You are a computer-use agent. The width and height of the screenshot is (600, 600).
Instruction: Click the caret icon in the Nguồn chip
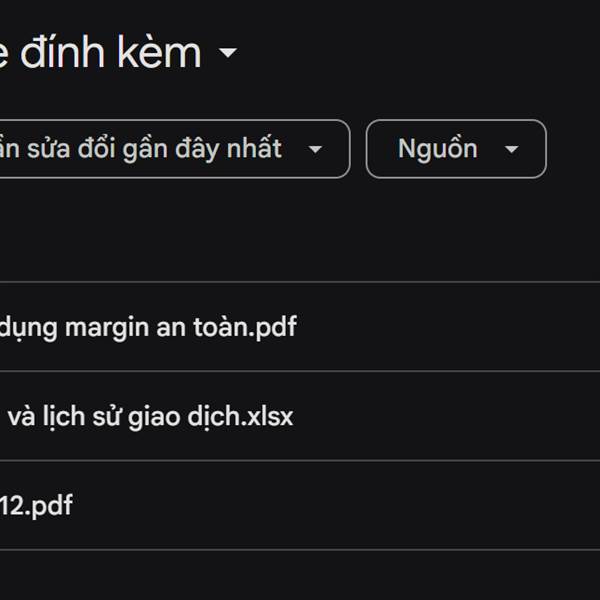(x=511, y=150)
